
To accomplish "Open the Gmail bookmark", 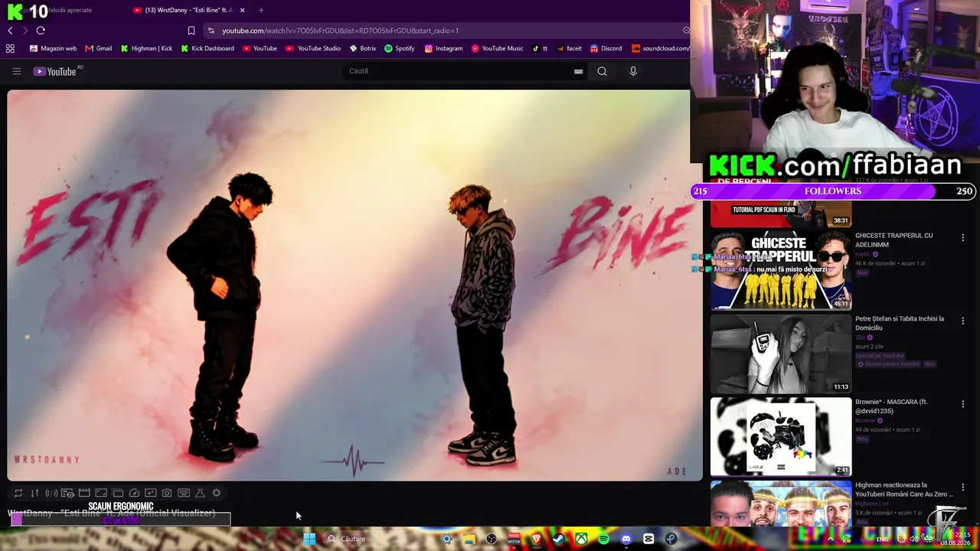I will (x=99, y=48).
